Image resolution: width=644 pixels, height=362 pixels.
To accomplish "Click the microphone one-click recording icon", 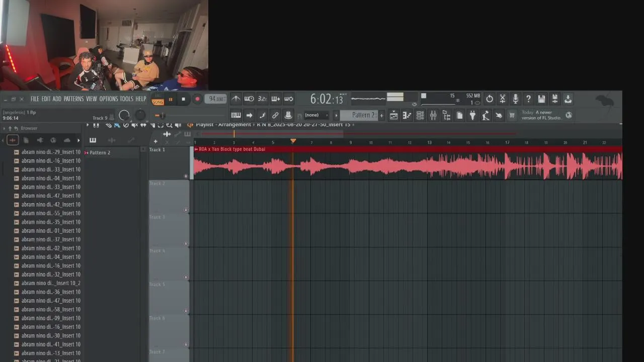I will click(515, 99).
